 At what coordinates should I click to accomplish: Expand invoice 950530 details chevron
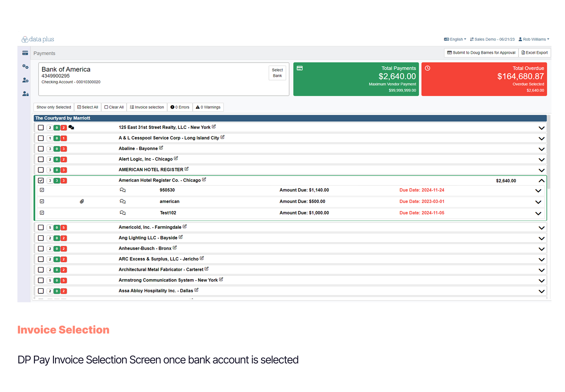pyautogui.click(x=538, y=190)
